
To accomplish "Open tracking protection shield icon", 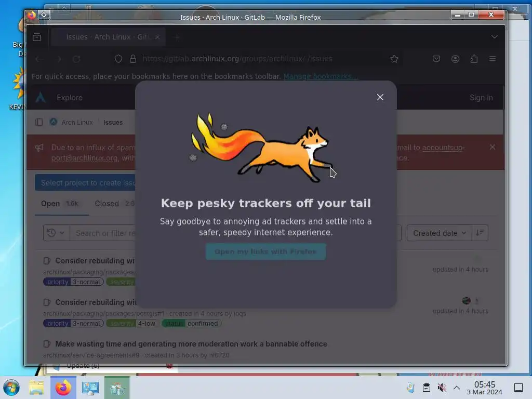I will pos(118,59).
